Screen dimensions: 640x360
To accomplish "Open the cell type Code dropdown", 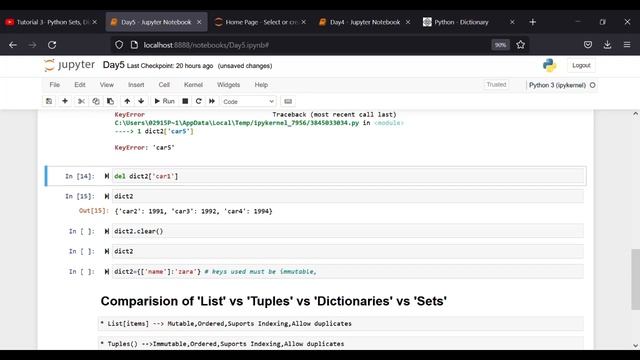I will tap(248, 102).
